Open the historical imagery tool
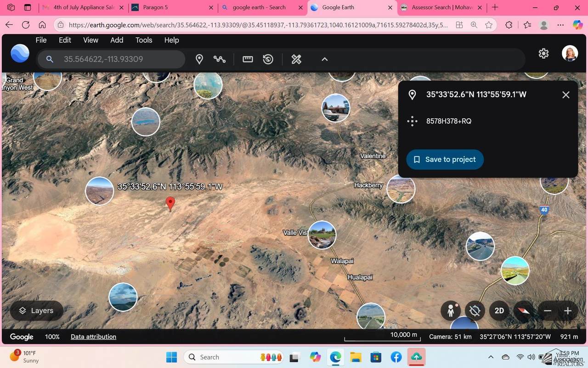The image size is (588, 368). 268,59
